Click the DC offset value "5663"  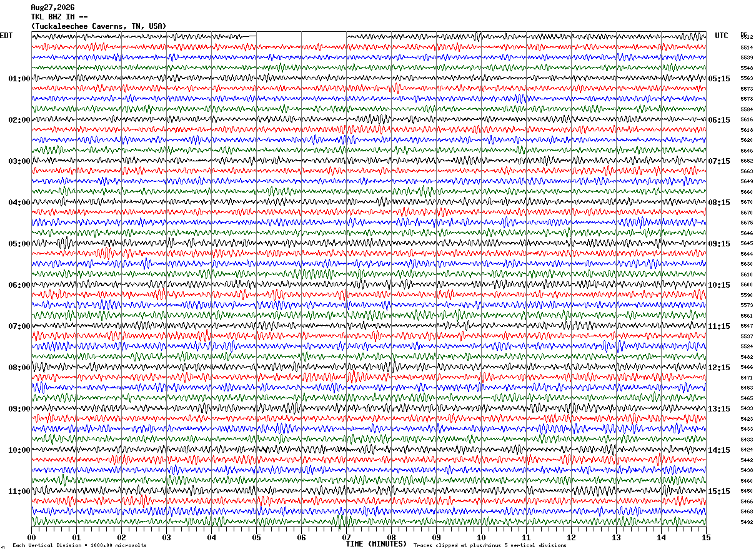click(x=747, y=171)
